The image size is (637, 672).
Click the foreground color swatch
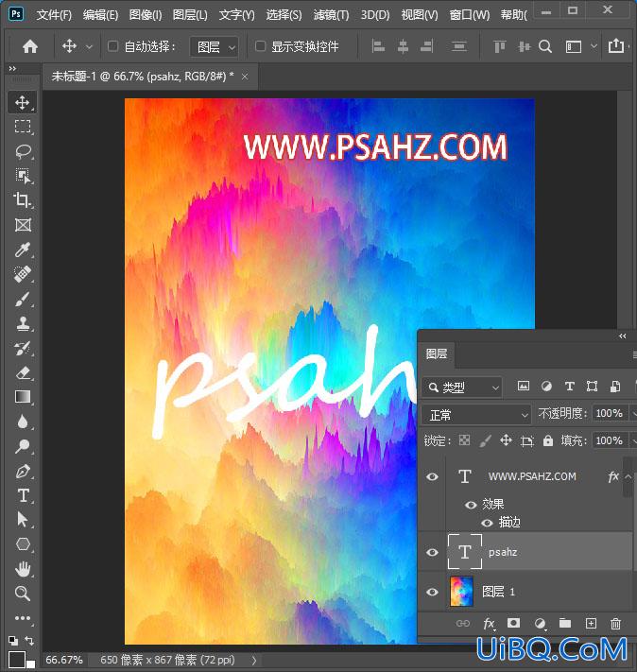16,659
